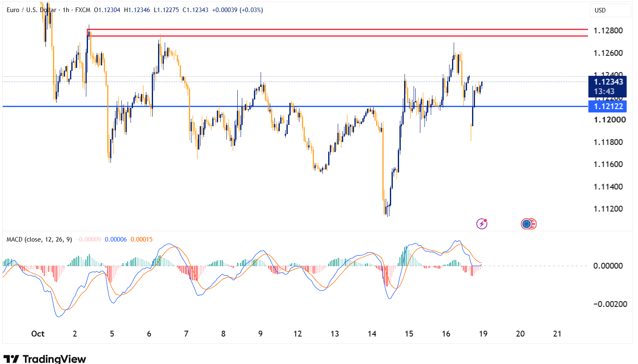638x364 pixels.
Task: Click date 21 on time axis
Action: [x=557, y=334]
